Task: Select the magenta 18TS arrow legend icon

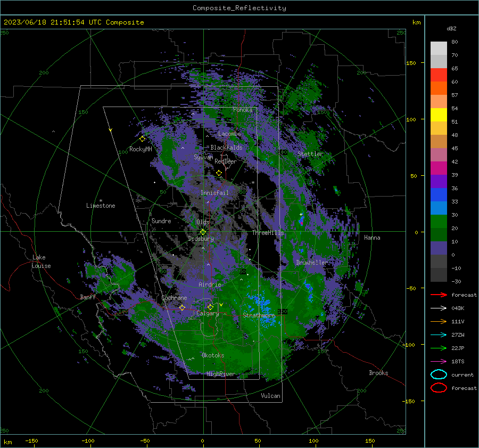Action: [x=439, y=362]
